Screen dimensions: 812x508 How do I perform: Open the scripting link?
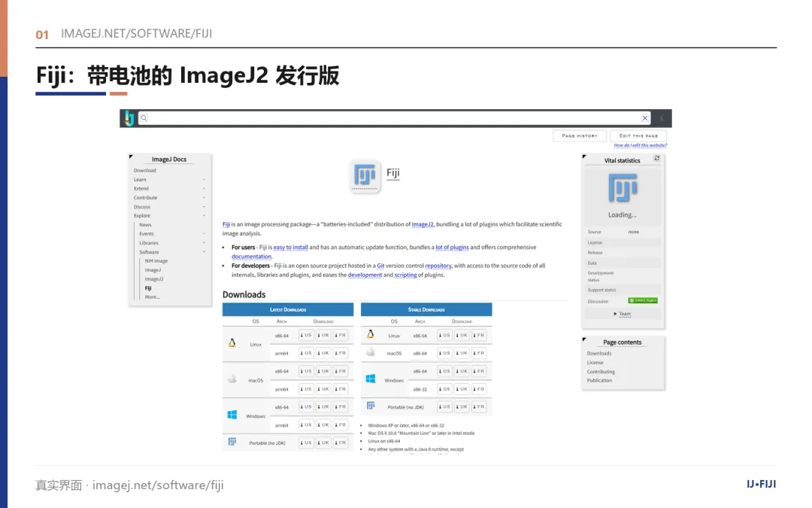pos(405,275)
